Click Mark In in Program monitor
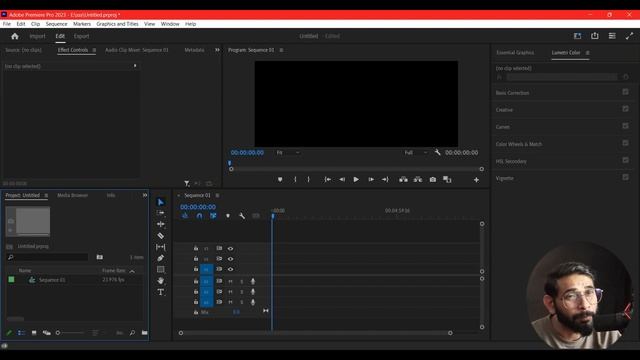This screenshot has height=360, width=640. (295, 180)
